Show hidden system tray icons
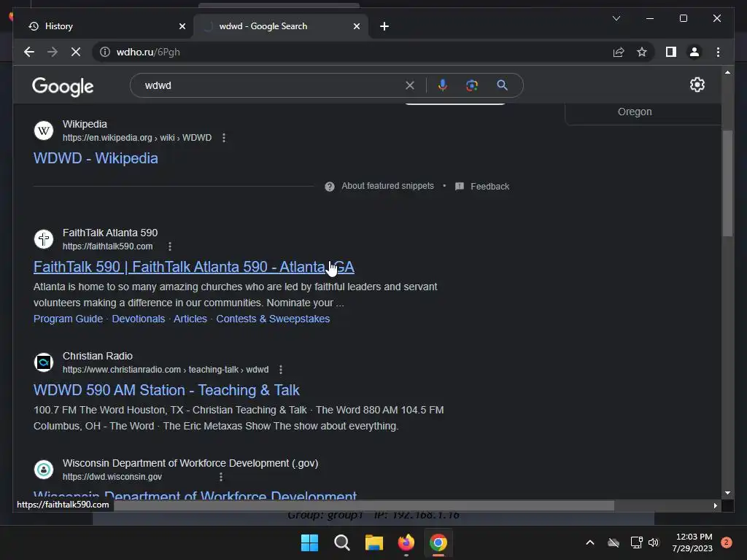 pyautogui.click(x=589, y=542)
